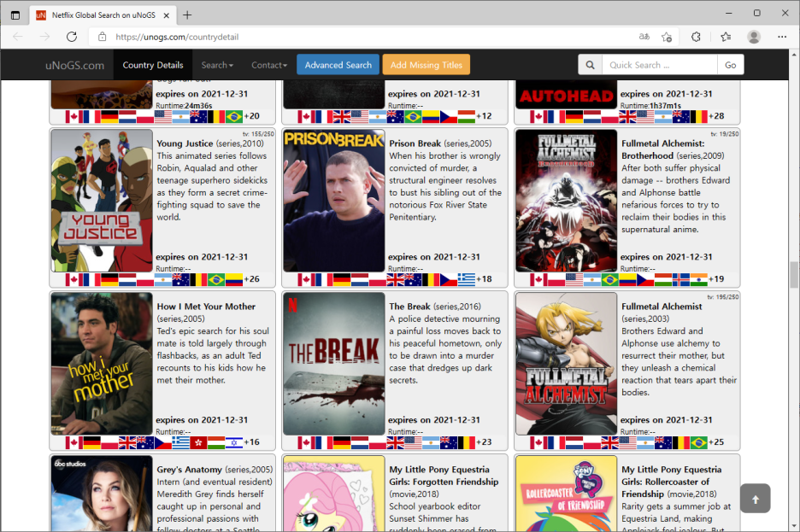This screenshot has width=800, height=532.
Task: Click the Brazil flag under Fullmetal Alchemist 2003
Action: click(699, 443)
